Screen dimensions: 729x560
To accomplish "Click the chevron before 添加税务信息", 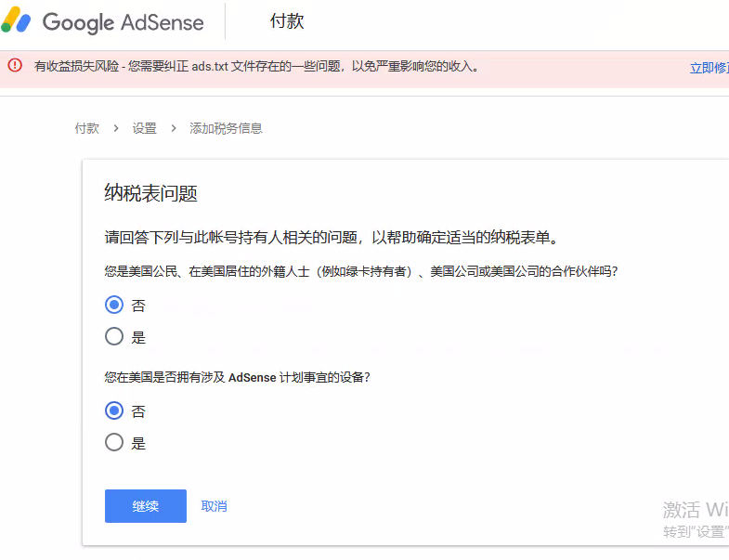I will pyautogui.click(x=174, y=128).
